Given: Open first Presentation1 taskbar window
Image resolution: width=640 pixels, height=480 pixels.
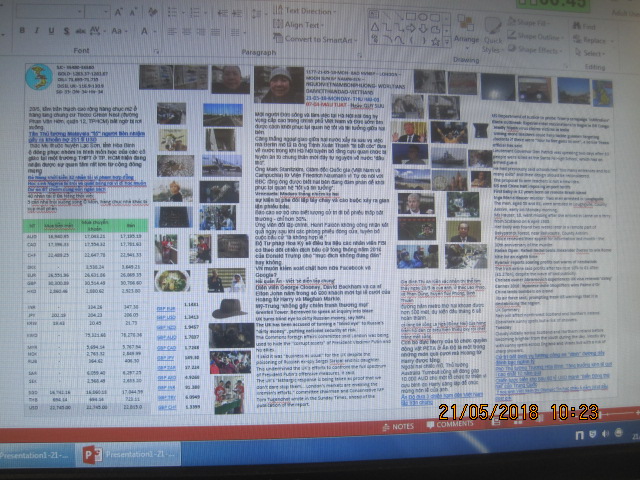Looking at the screenshot, I should pos(36,455).
